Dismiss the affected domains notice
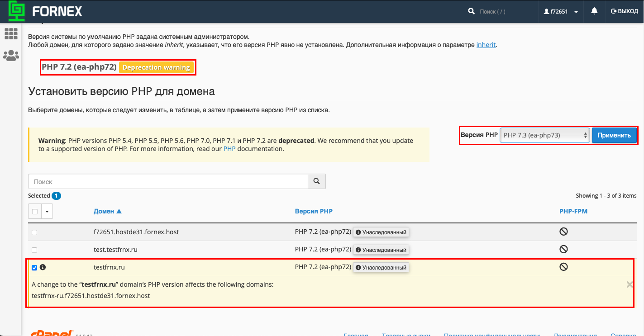This screenshot has width=644, height=336. point(630,284)
